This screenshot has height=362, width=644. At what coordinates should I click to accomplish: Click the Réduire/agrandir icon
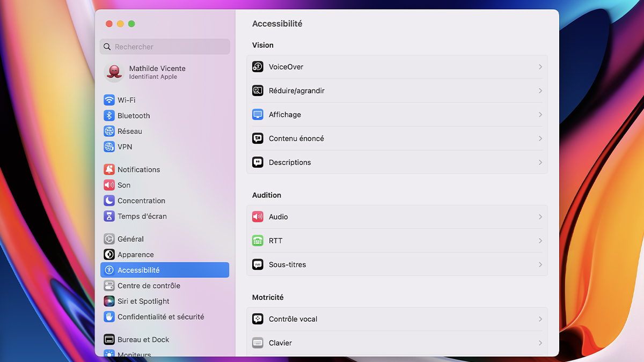[x=258, y=91]
